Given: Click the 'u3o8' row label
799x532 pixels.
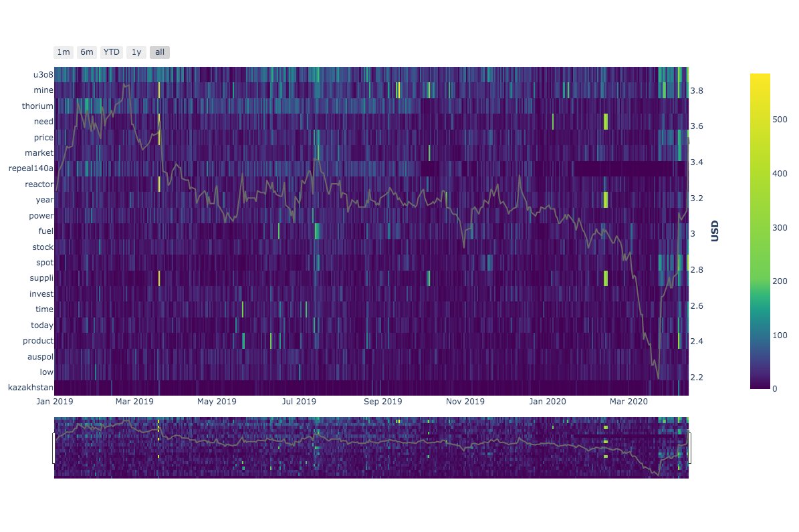Looking at the screenshot, I should tap(43, 74).
